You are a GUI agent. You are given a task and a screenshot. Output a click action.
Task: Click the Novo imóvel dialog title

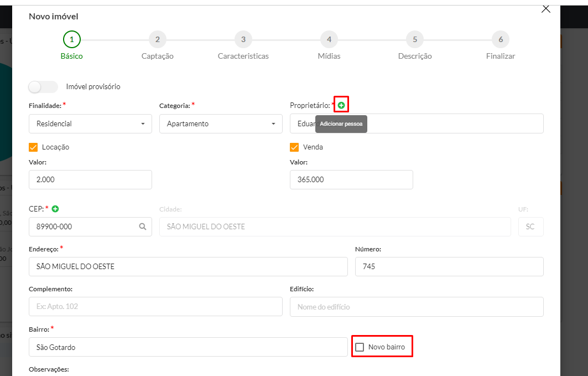pyautogui.click(x=54, y=17)
